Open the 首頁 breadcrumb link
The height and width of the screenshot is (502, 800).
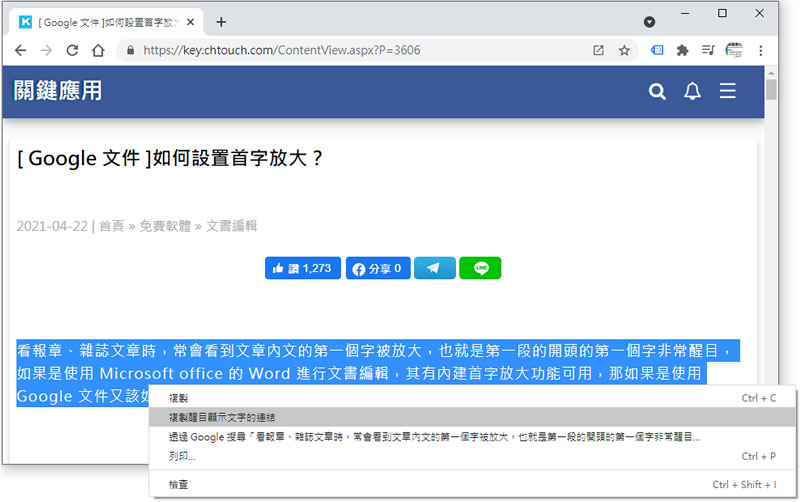pyautogui.click(x=112, y=226)
